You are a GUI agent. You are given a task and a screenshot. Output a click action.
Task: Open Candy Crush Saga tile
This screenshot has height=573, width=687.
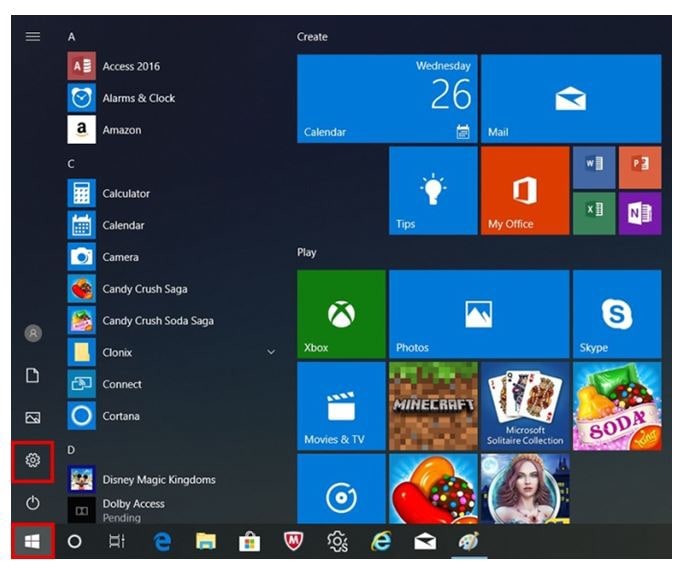(x=433, y=489)
